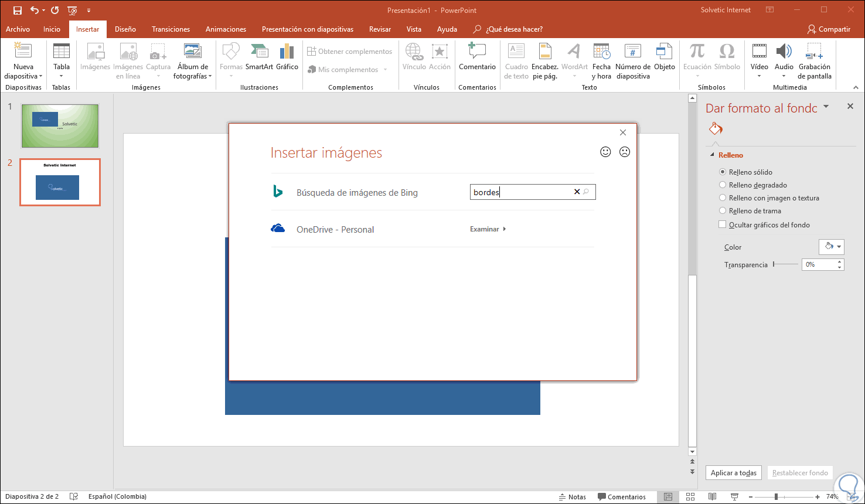Open Encabez. pie pág. header and footer
Screen dimensions: 865x504
[545, 61]
